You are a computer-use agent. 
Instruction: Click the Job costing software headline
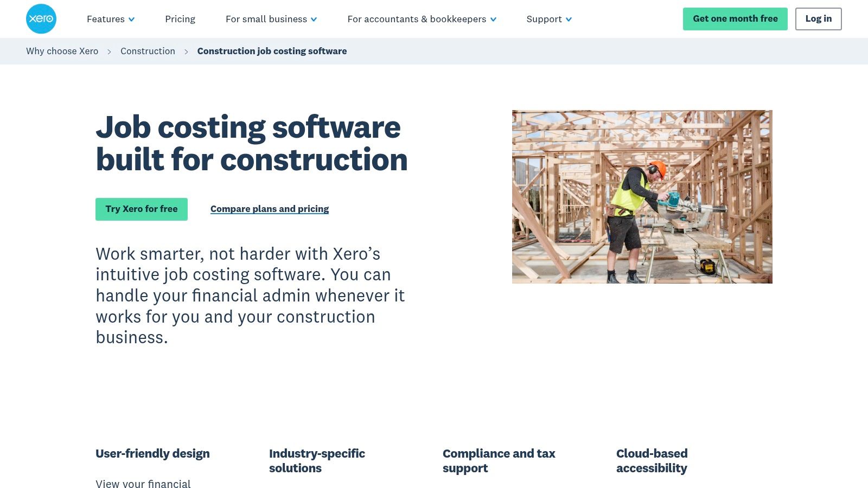(252, 143)
